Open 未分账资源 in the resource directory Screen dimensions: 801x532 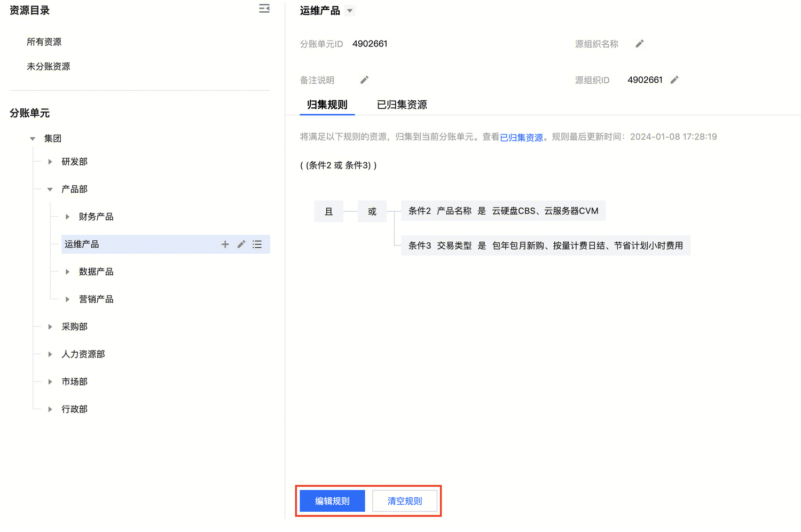pyautogui.click(x=49, y=66)
